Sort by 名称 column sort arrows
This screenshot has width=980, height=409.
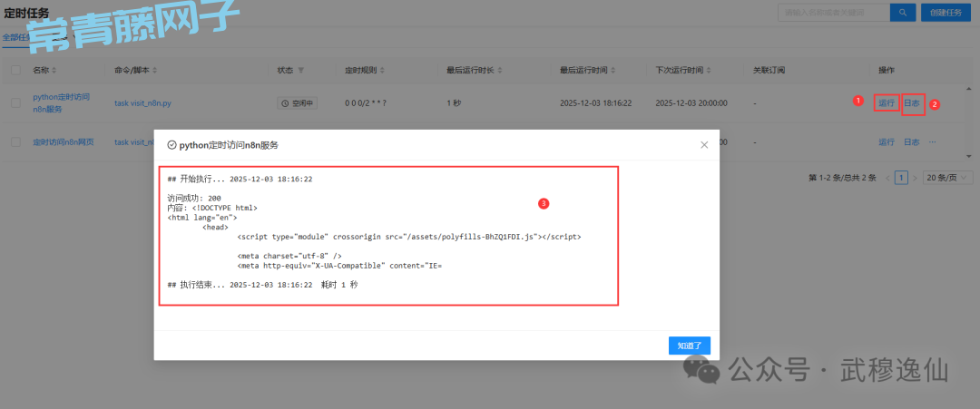click(x=54, y=70)
